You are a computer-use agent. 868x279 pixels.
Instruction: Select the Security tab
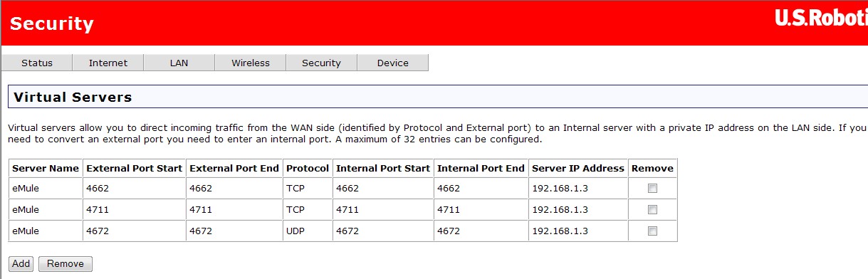tap(322, 63)
